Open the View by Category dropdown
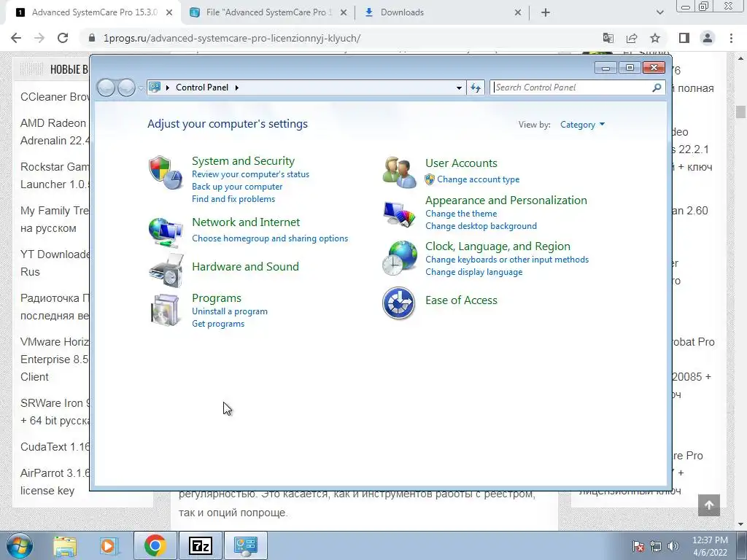 (582, 125)
